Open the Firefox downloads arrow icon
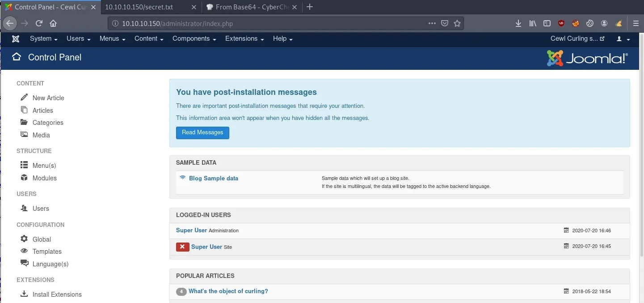The height and width of the screenshot is (303, 644). 518,23
